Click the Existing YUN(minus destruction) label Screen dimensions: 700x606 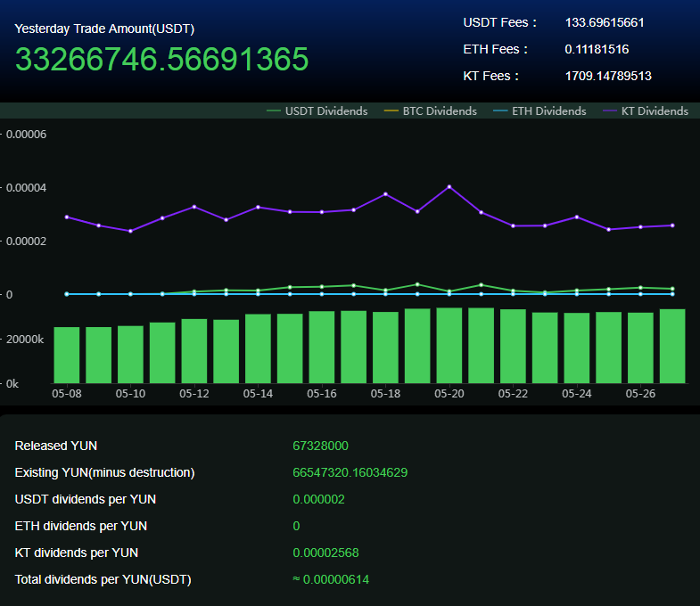(104, 472)
